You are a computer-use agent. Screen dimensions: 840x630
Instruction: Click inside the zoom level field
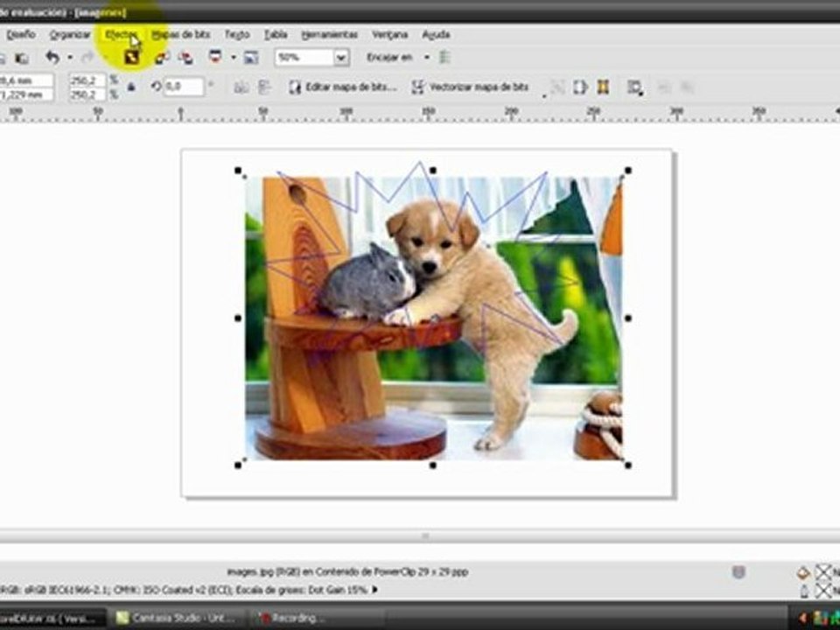click(x=304, y=58)
